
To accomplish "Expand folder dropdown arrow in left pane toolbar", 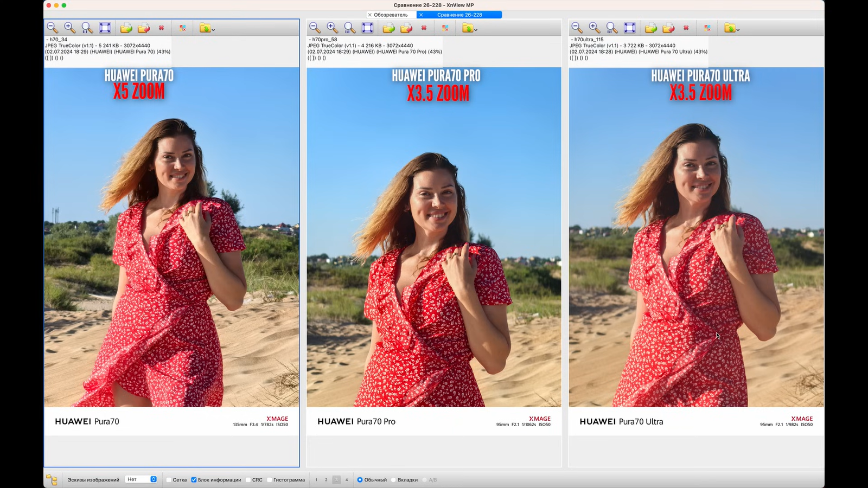I will click(x=213, y=29).
